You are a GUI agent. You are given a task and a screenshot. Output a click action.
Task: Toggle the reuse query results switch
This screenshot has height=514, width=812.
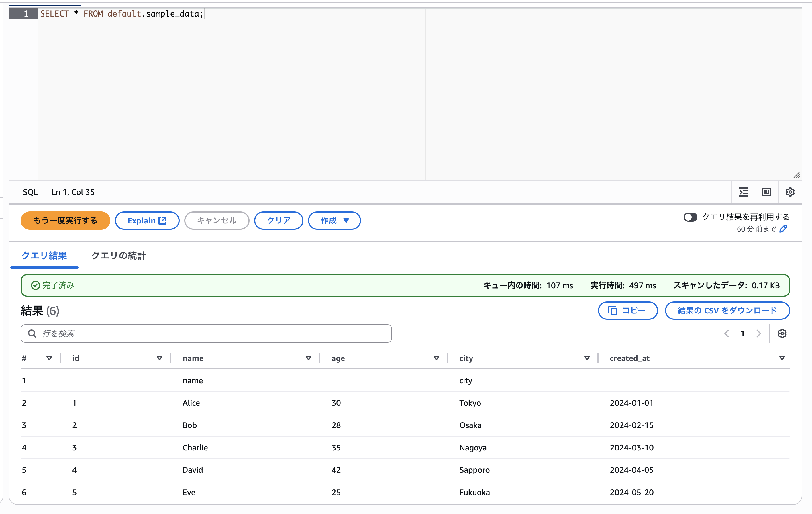690,217
